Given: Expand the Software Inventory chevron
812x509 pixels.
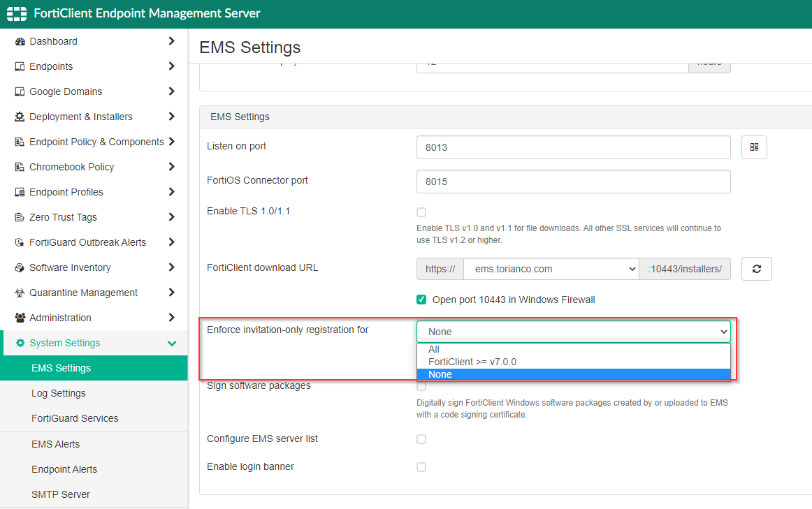Looking at the screenshot, I should point(171,267).
